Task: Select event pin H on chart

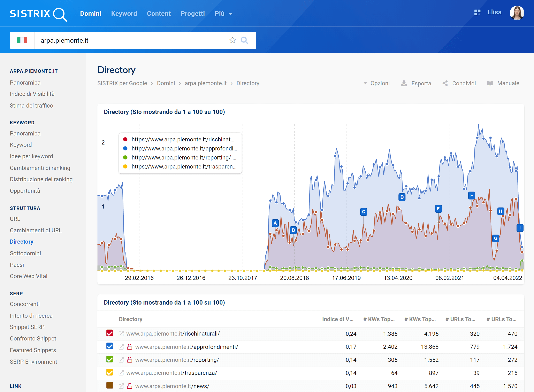Action: coord(501,211)
